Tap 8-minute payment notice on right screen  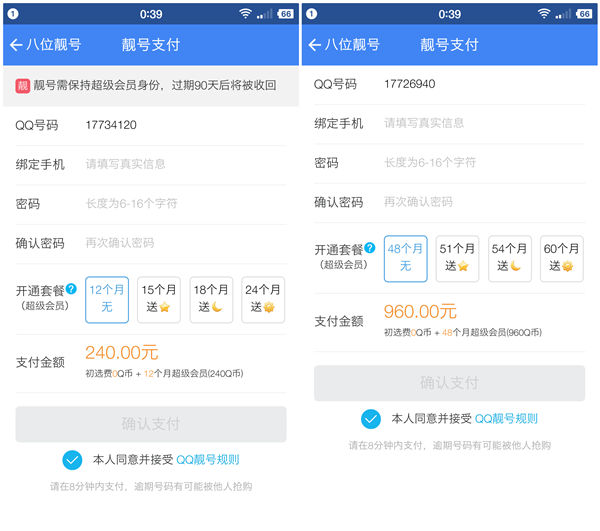(x=449, y=446)
